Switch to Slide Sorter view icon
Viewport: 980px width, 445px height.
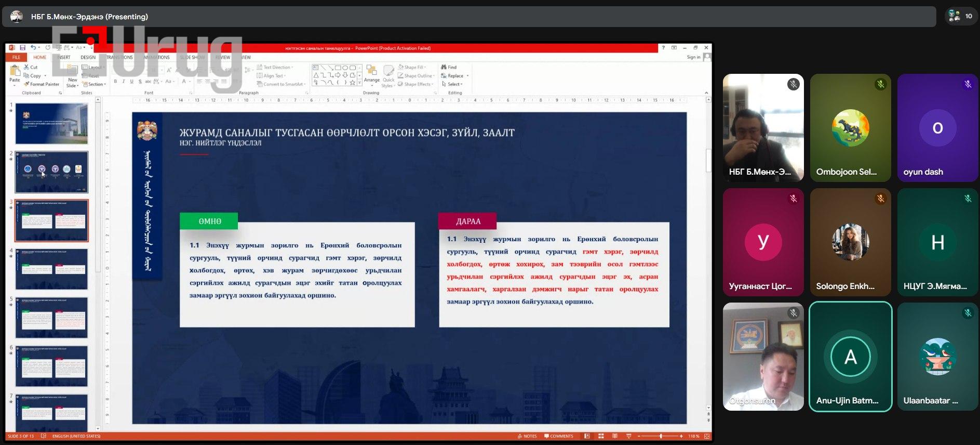601,436
